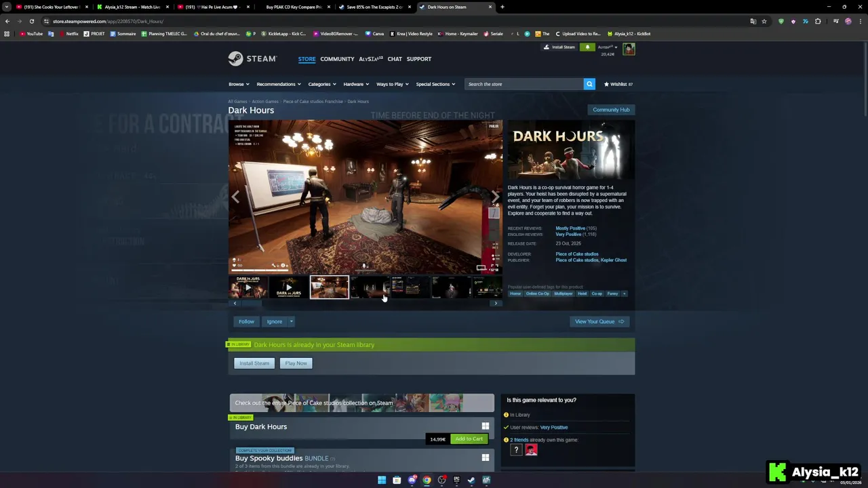The width and height of the screenshot is (868, 488).
Task: Click the question-mark friend avatar
Action: [x=516, y=450]
